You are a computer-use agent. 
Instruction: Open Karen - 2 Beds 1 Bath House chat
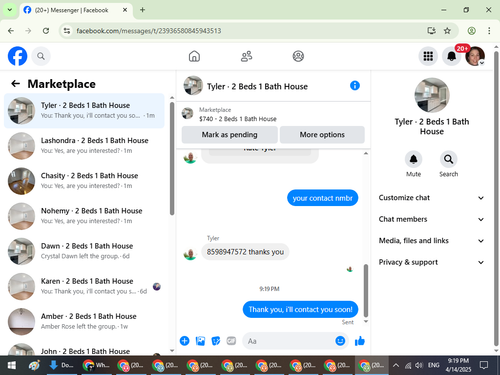pyautogui.click(x=84, y=286)
